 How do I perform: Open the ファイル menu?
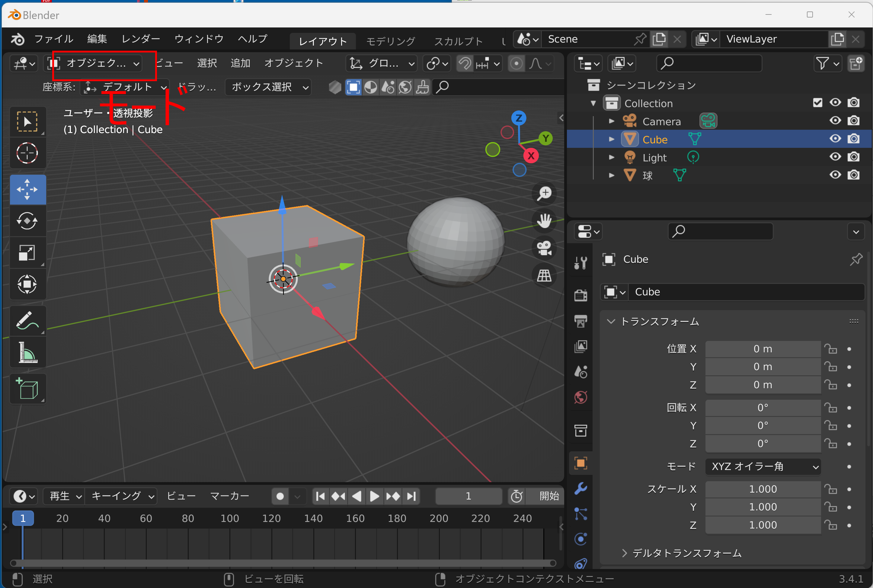pyautogui.click(x=54, y=39)
